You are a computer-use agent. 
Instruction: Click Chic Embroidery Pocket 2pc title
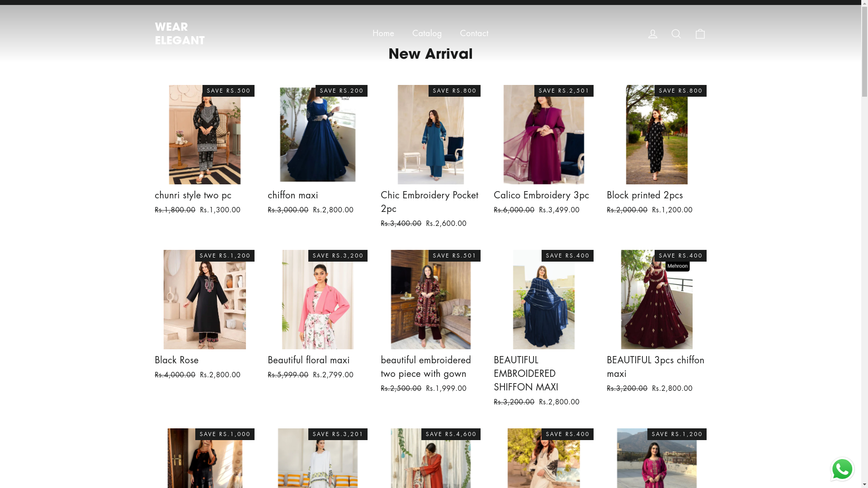click(429, 202)
